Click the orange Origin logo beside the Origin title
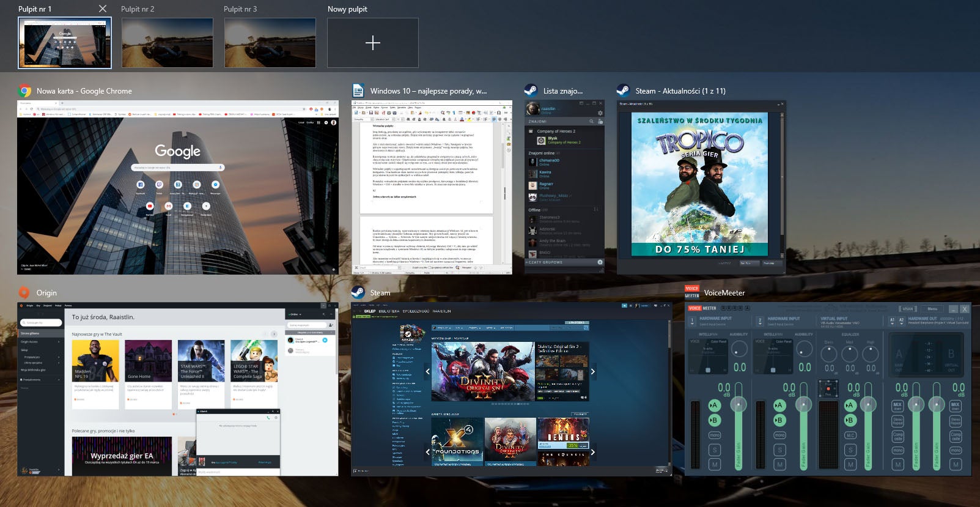 (x=24, y=293)
